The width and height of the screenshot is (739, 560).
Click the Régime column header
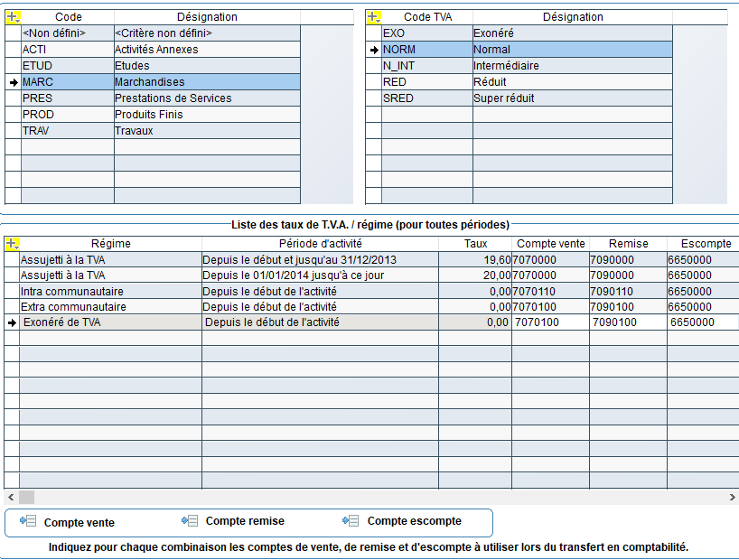point(111,244)
